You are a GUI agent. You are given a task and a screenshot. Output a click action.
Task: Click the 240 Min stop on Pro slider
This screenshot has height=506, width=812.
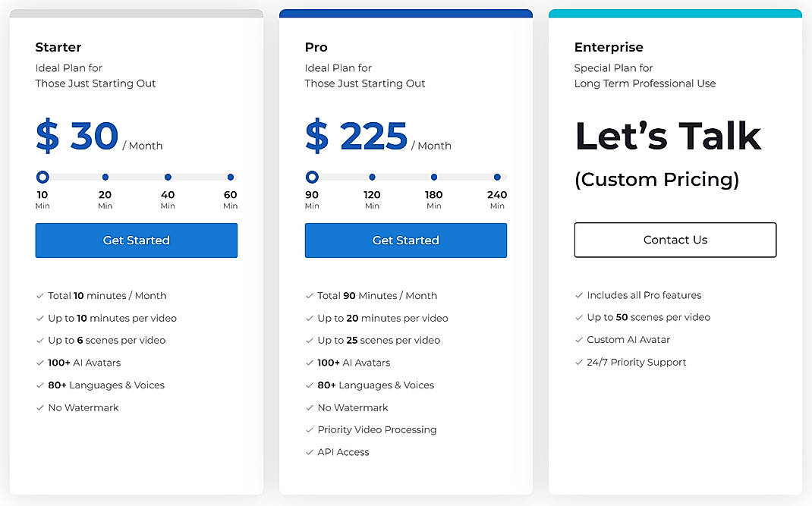click(x=497, y=177)
